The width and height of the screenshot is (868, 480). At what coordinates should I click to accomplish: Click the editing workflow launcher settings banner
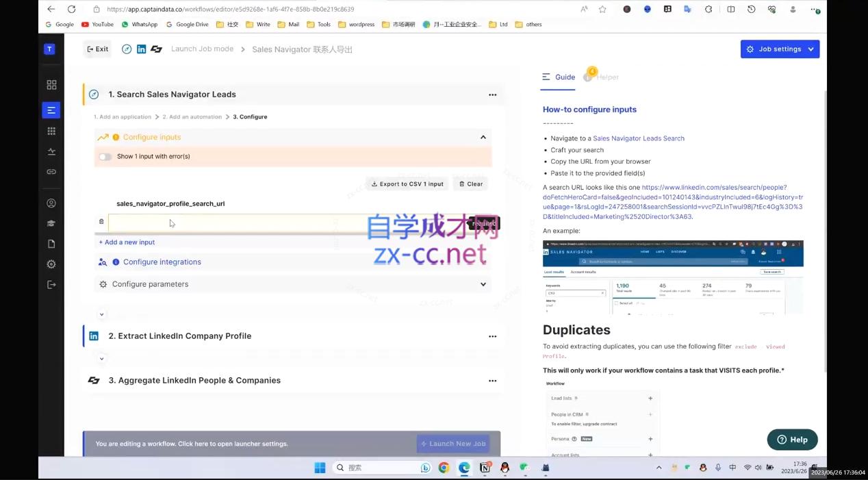pos(192,444)
